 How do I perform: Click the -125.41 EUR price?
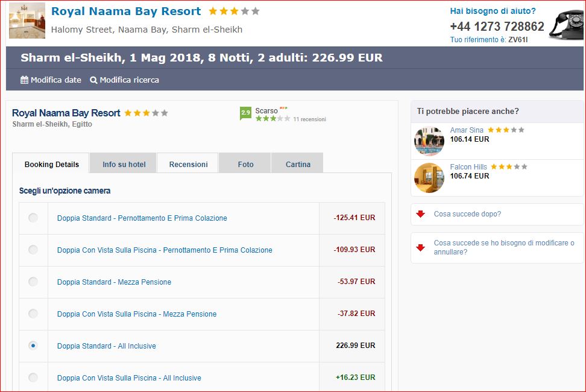(354, 218)
